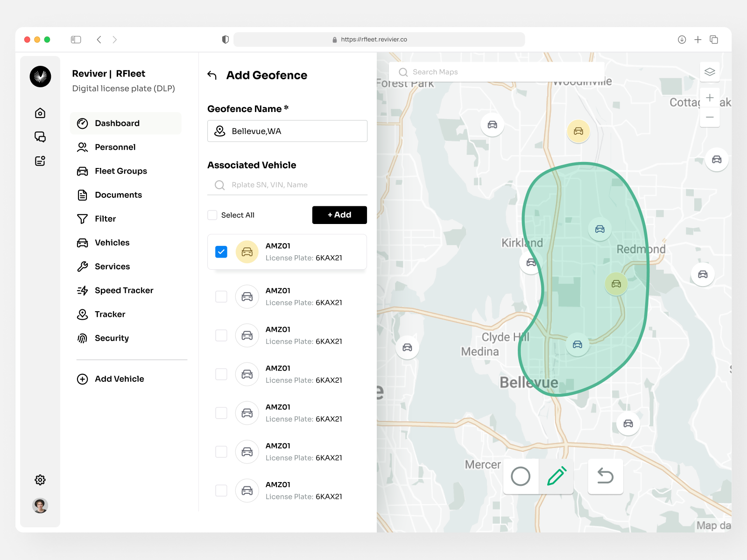Click Add Vehicle in the sidebar
Image resolution: width=747 pixels, height=560 pixels.
pyautogui.click(x=119, y=379)
